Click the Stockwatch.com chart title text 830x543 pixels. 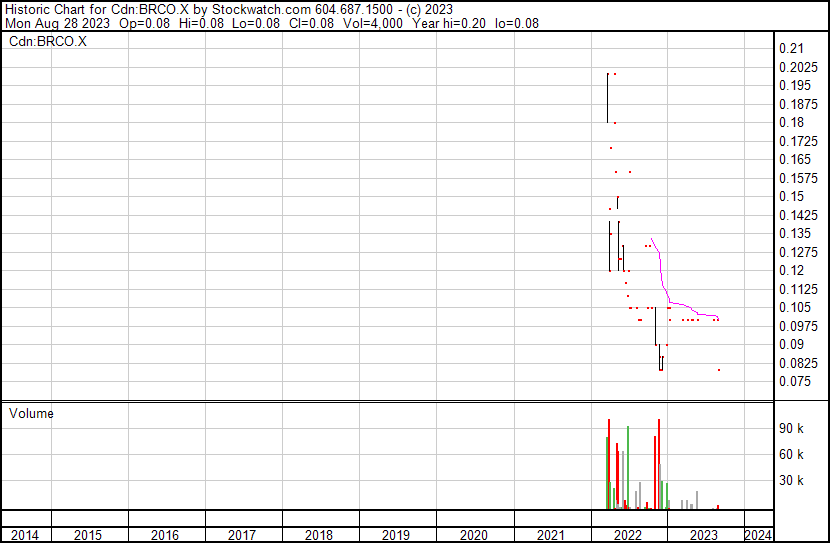[x=226, y=9]
